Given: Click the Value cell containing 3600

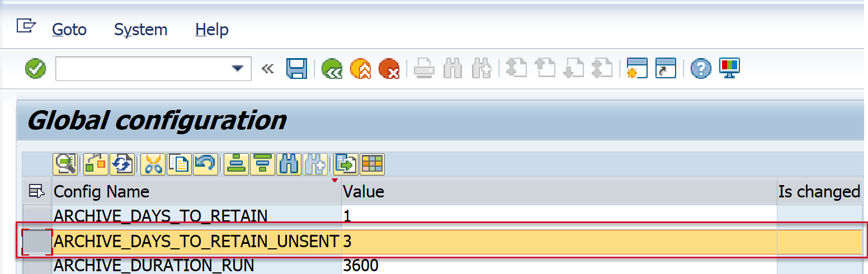Looking at the screenshot, I should click(x=558, y=265).
